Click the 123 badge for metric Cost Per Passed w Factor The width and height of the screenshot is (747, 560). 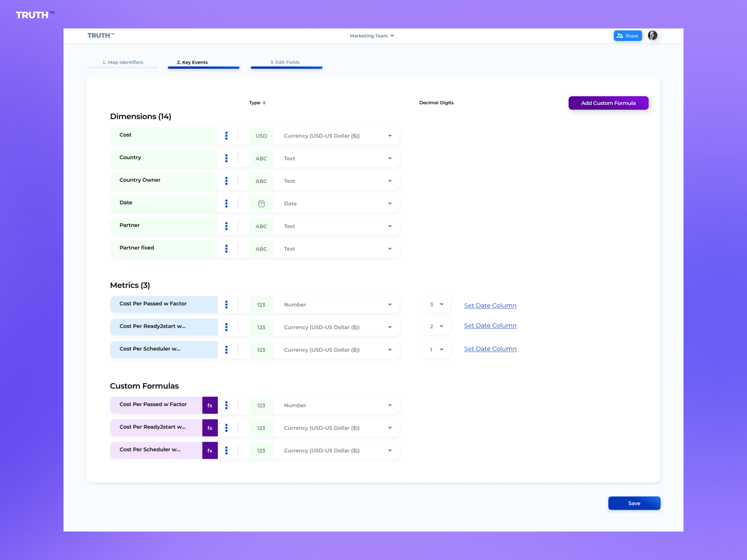coord(261,305)
